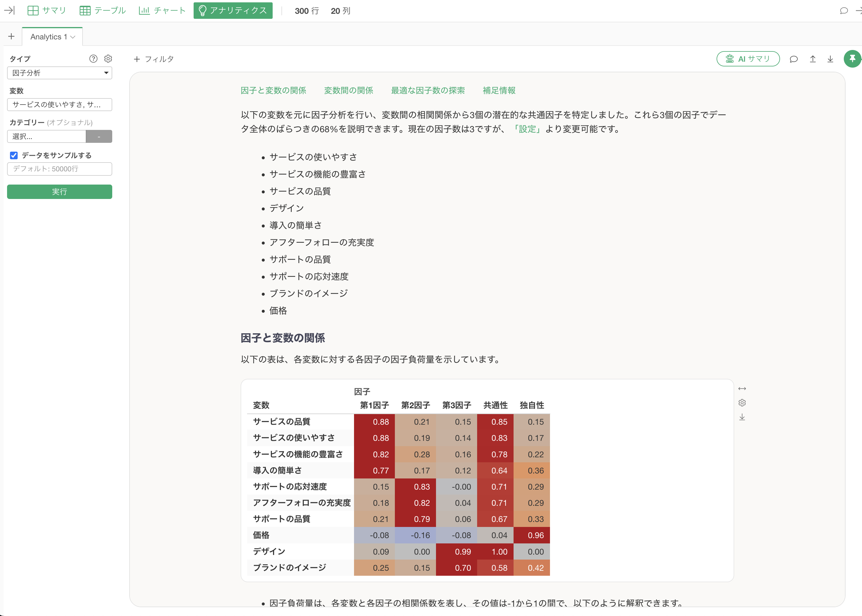
Task: Click the download icon in the toolbar
Action: (830, 59)
